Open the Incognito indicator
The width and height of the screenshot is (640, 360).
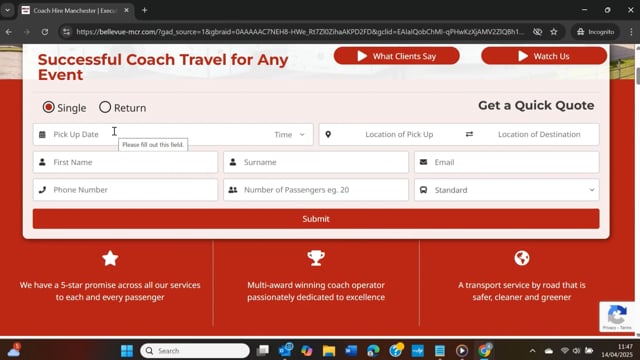click(595, 32)
